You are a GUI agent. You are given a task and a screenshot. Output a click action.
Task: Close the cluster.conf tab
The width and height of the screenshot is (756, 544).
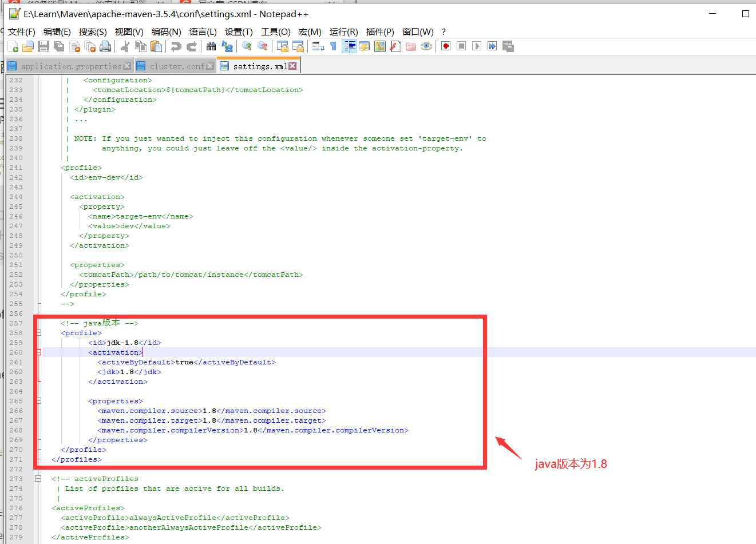[x=210, y=66]
